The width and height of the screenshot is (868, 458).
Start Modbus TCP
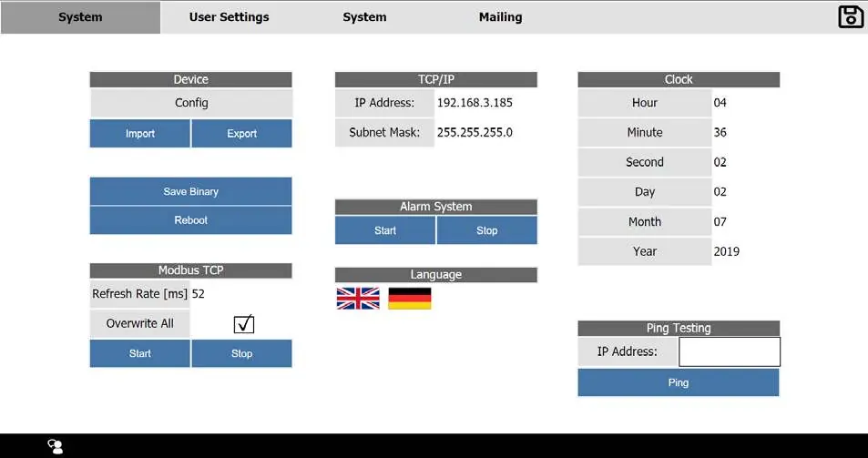pyautogui.click(x=140, y=353)
